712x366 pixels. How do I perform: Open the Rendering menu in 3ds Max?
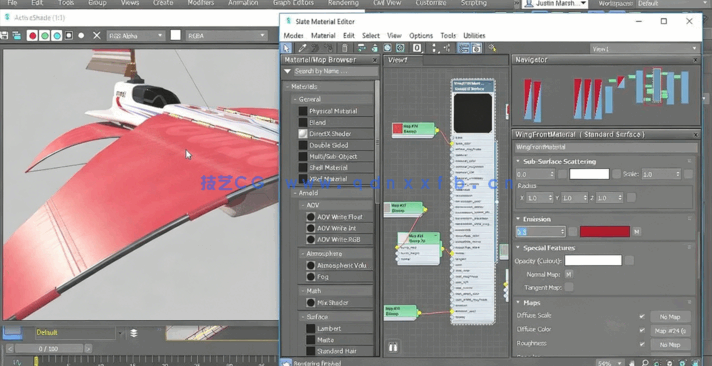click(343, 3)
